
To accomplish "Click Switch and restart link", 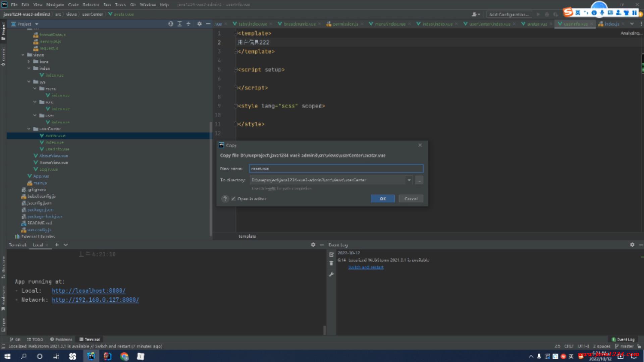I will (366, 267).
